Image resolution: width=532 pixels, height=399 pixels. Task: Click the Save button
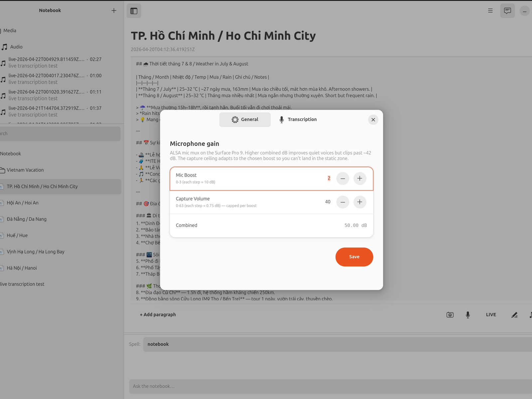click(x=354, y=257)
